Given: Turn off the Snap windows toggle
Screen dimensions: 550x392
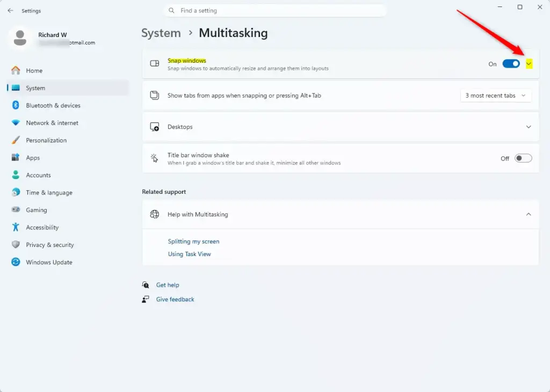Looking at the screenshot, I should pos(511,64).
